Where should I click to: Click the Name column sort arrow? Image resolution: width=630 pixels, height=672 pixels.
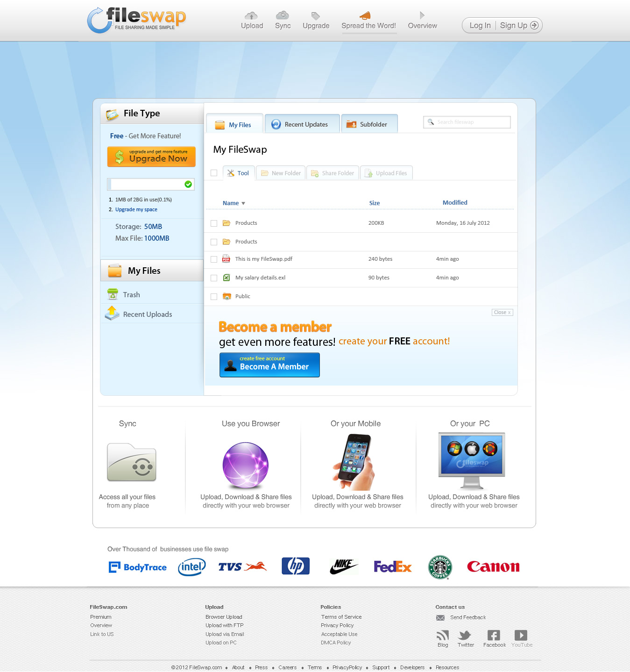coord(243,203)
